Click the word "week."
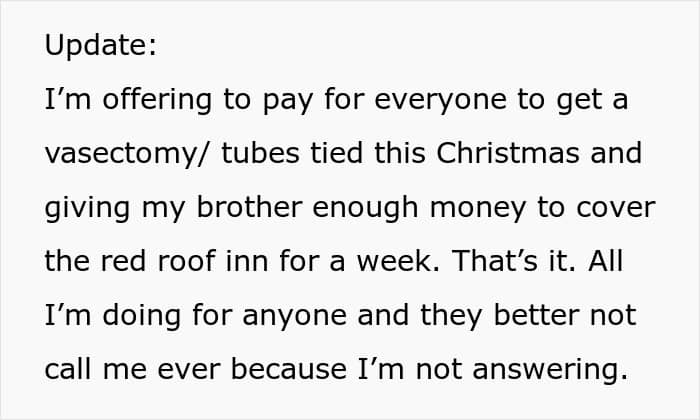The height and width of the screenshot is (420, 700). pos(398,262)
